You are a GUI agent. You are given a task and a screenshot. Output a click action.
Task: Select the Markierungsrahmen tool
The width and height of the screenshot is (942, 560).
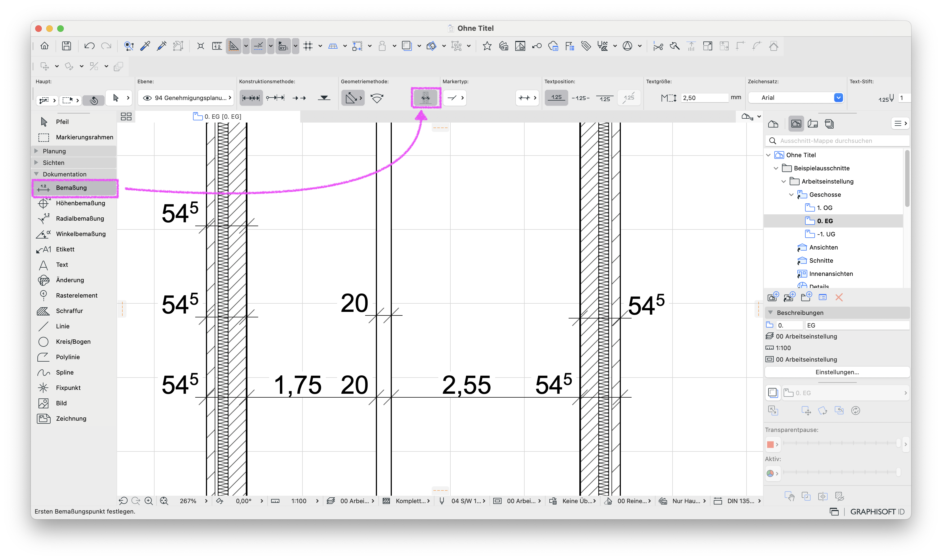point(74,137)
